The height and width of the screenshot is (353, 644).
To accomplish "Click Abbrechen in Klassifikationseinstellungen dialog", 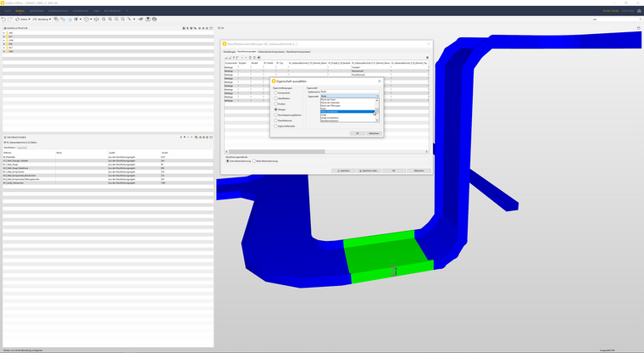I will (x=419, y=171).
